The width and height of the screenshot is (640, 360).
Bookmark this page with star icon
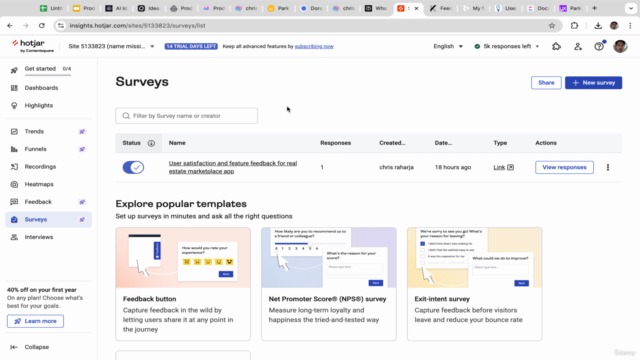click(x=552, y=25)
